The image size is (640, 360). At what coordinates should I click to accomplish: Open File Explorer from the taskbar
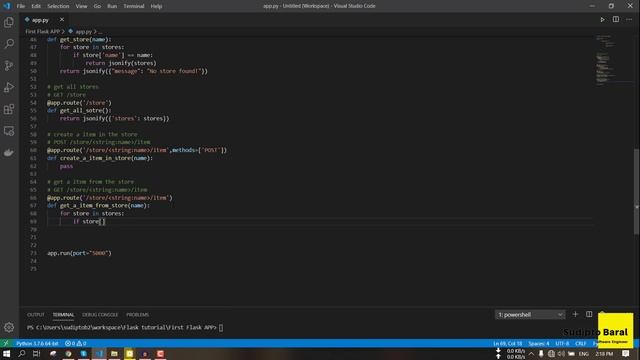(114, 353)
